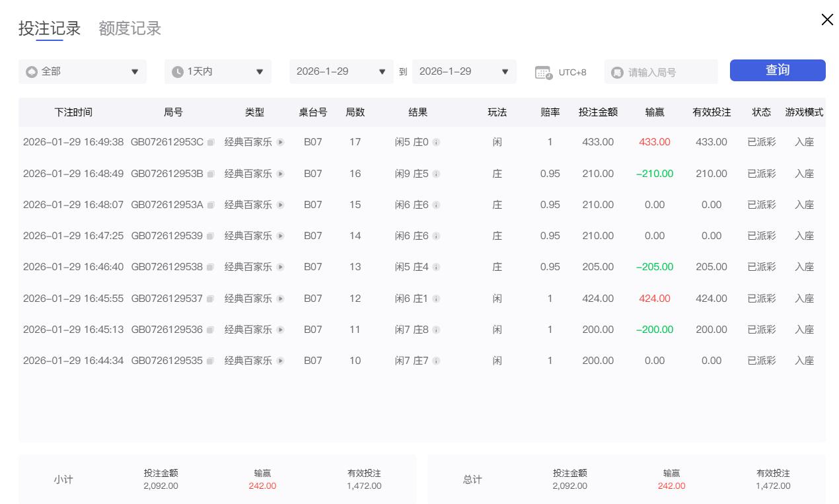The image size is (839, 504).
Task: Expand the 1天内 time range dropdown
Action: (218, 71)
